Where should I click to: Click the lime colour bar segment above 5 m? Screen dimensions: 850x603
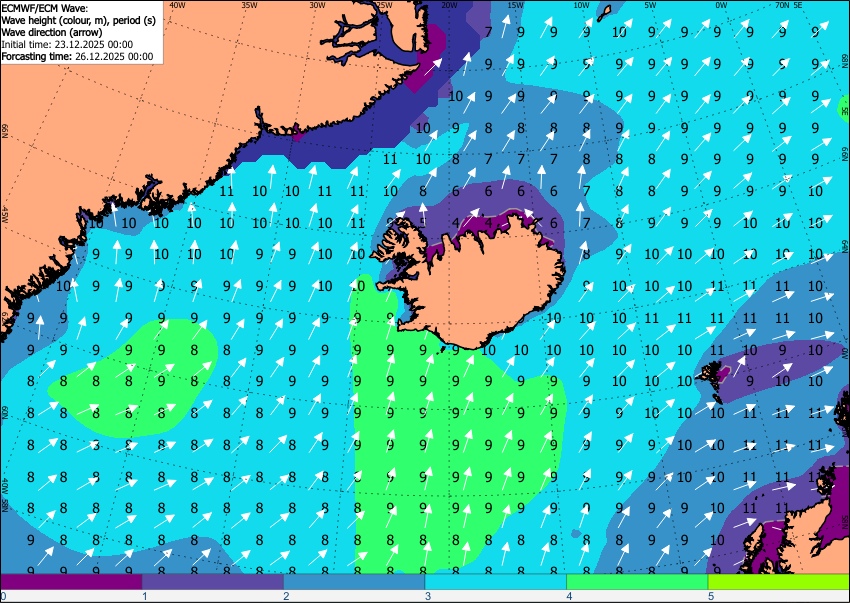pos(779,581)
